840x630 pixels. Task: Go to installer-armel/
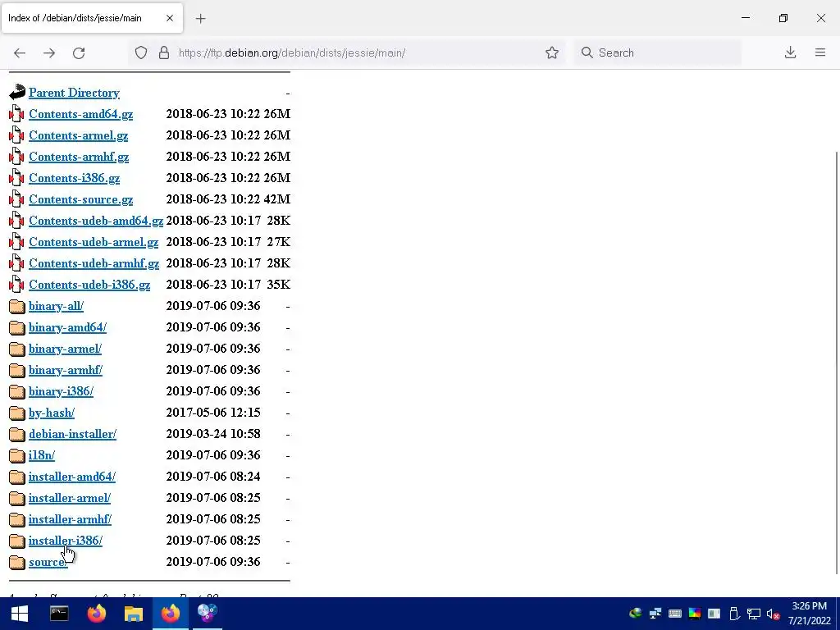70,498
